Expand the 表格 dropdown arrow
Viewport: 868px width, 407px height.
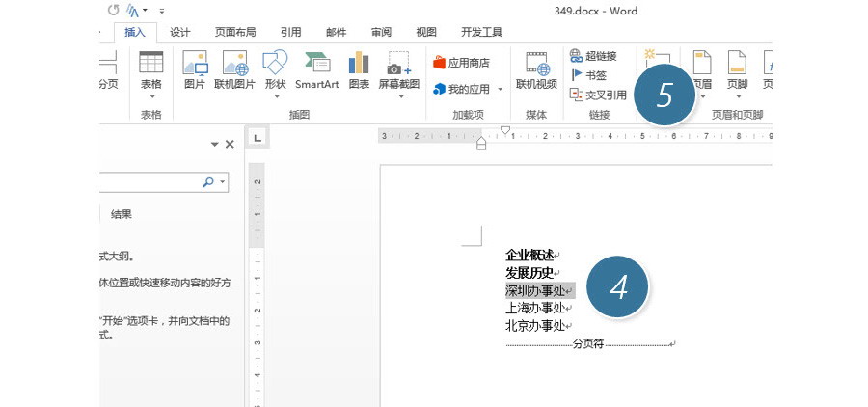pyautogui.click(x=151, y=96)
